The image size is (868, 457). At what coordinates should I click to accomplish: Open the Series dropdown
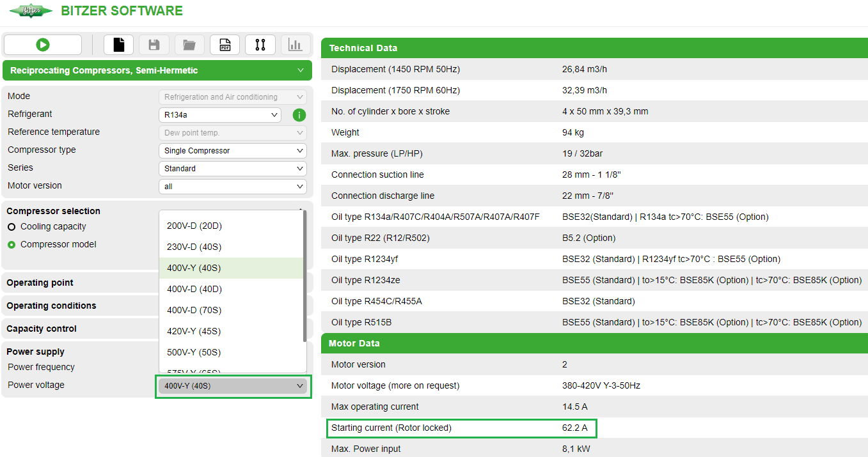(232, 167)
